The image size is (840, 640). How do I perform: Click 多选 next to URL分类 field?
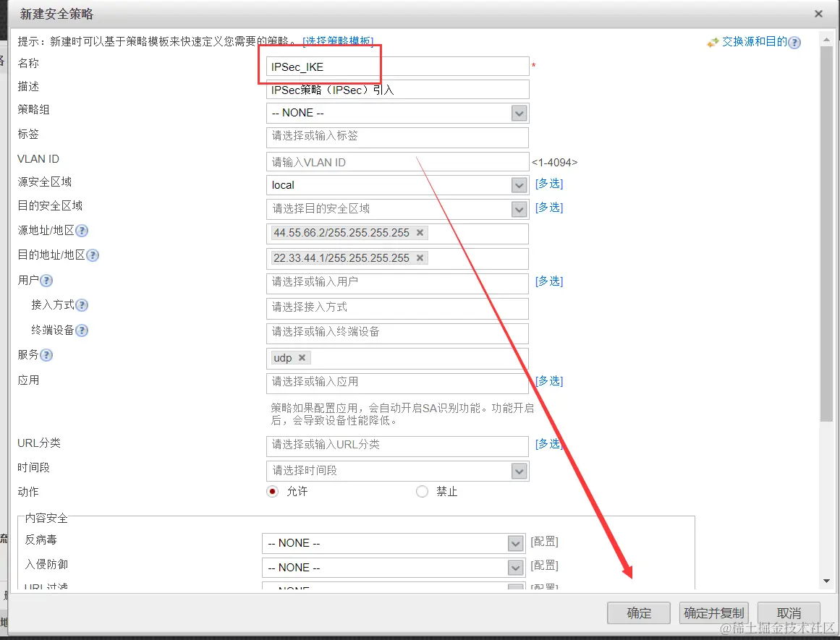pos(549,443)
